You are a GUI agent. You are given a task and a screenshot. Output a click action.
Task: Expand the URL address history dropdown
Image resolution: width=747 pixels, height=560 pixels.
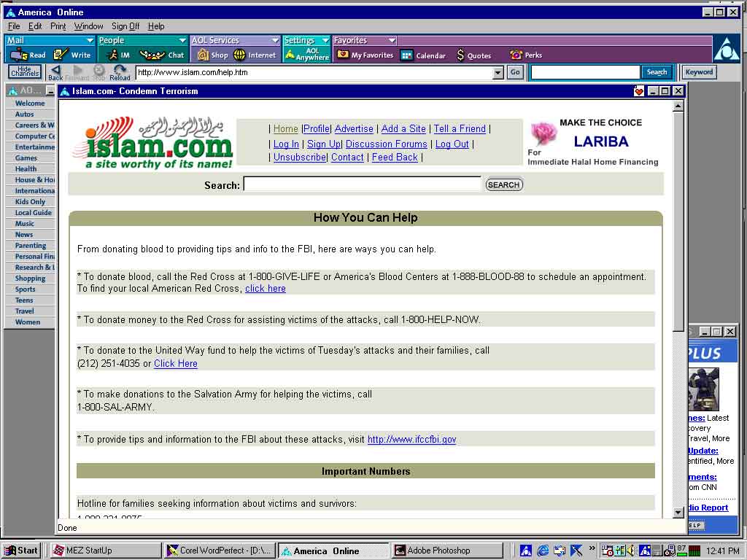coord(498,72)
